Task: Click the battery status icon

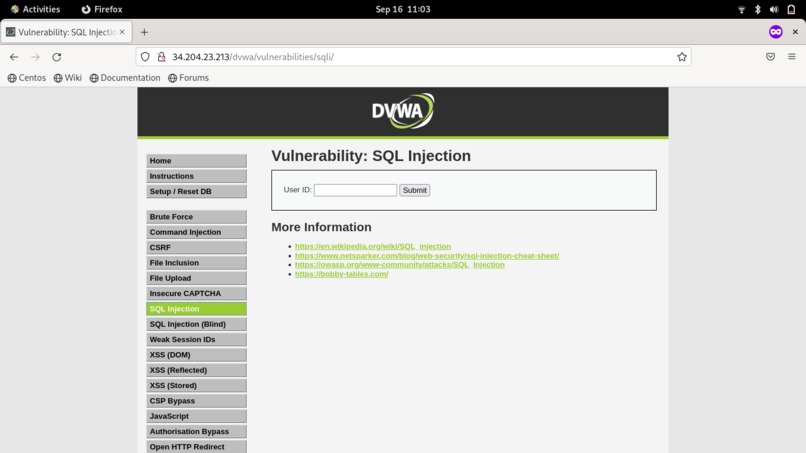Action: [x=791, y=9]
